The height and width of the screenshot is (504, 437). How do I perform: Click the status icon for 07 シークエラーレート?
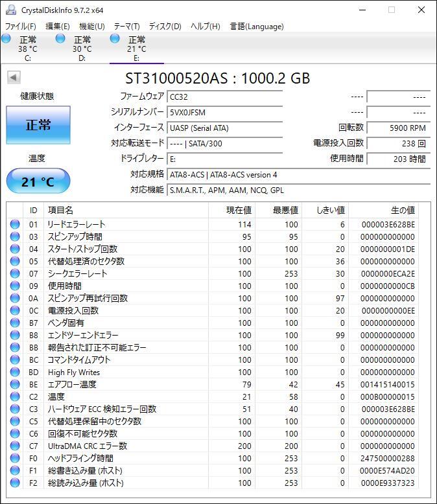pyautogui.click(x=15, y=273)
